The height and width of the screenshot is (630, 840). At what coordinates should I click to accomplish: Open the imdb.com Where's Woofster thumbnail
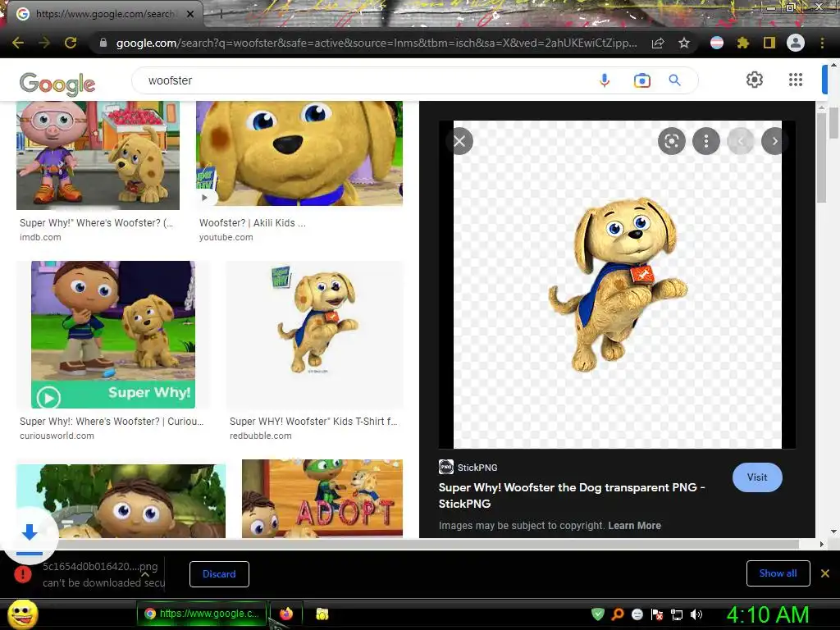tap(98, 155)
